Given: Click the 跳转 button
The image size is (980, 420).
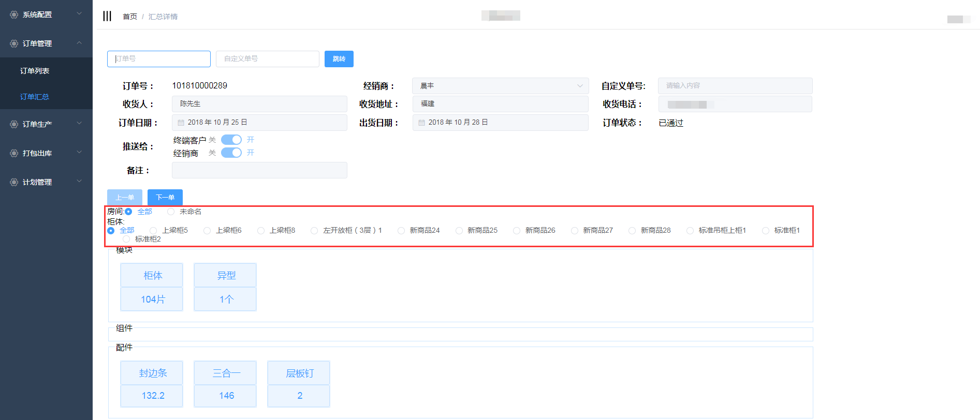Looking at the screenshot, I should (x=339, y=59).
